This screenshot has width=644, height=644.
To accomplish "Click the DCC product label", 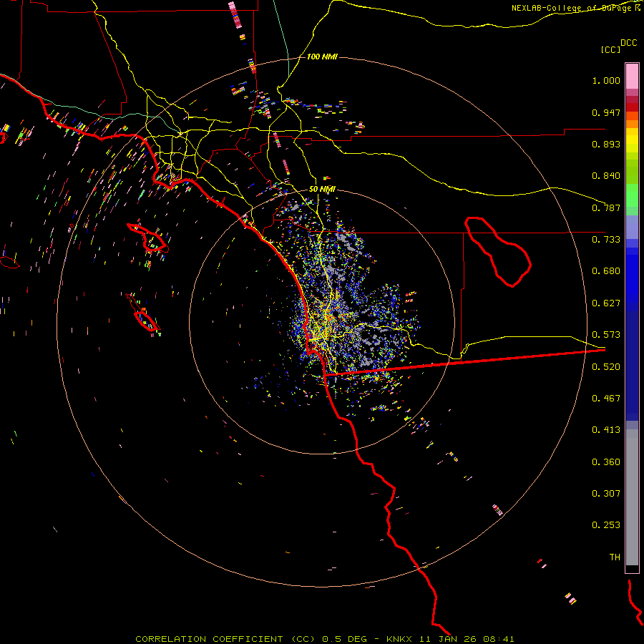I will tap(628, 43).
